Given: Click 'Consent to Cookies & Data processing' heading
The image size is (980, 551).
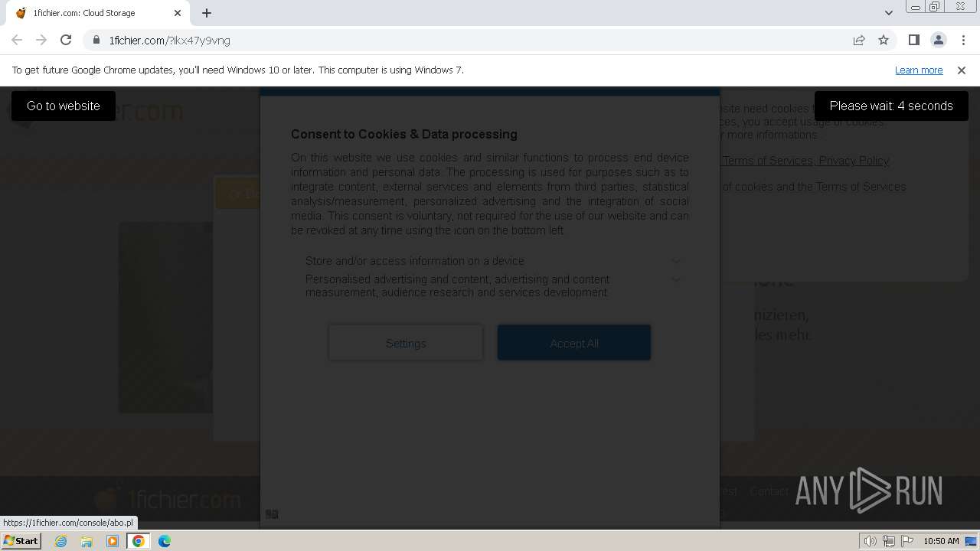Looking at the screenshot, I should 404,134.
